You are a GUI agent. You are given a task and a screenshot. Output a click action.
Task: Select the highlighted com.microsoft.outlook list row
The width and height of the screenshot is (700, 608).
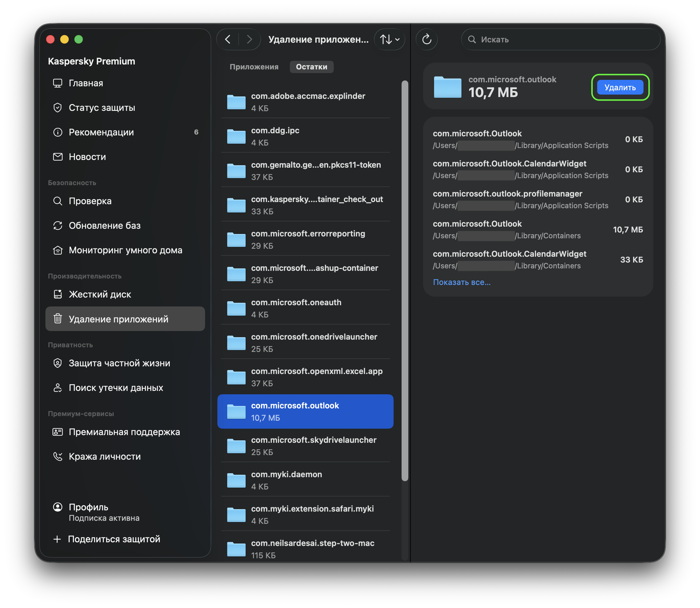click(x=305, y=411)
